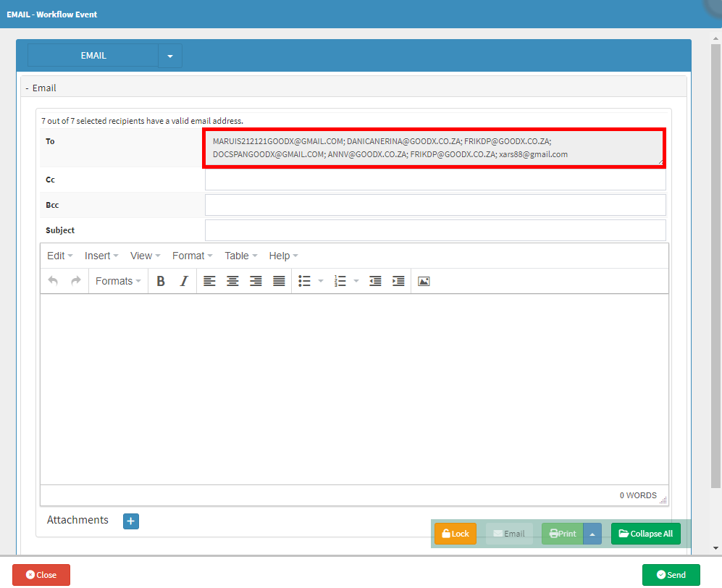Close the workflow event dialog
The width and height of the screenshot is (722, 588).
[41, 575]
